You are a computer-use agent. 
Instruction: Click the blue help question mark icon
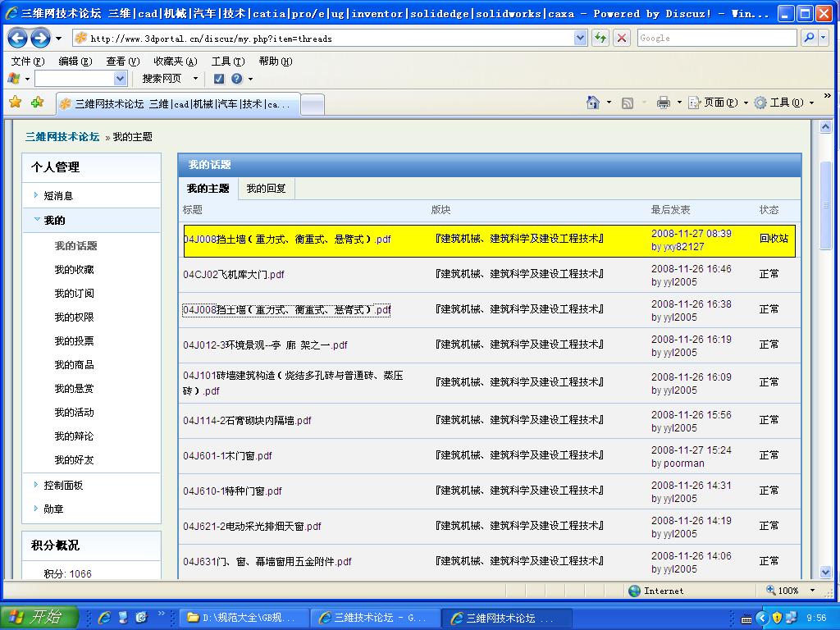pyautogui.click(x=237, y=79)
